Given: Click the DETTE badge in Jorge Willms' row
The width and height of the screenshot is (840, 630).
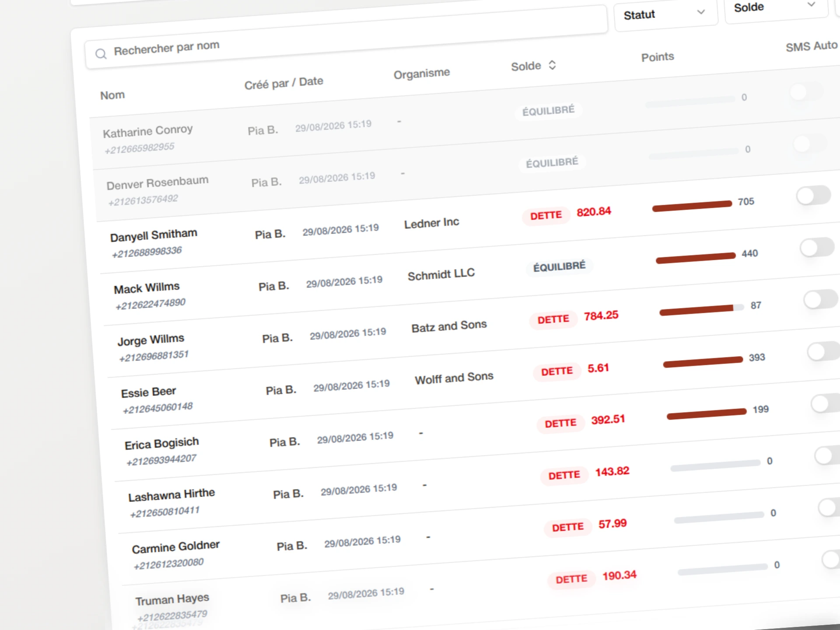Looking at the screenshot, I should click(553, 320).
